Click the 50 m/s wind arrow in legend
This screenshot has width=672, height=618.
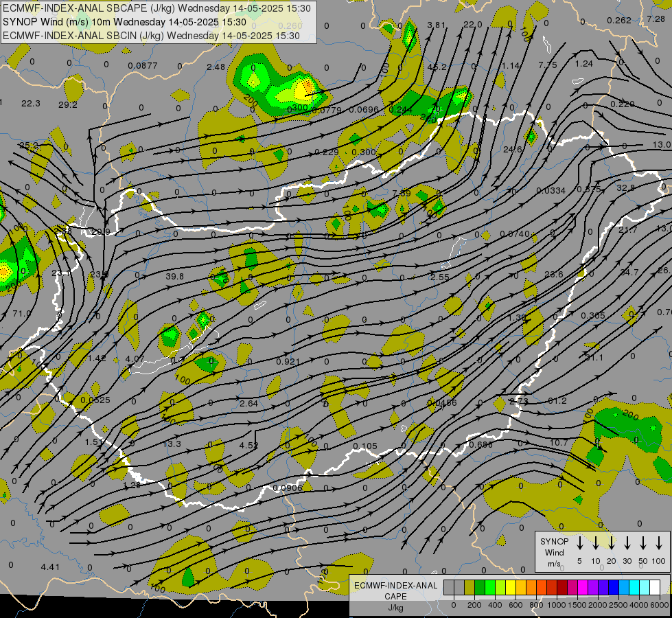(x=643, y=543)
